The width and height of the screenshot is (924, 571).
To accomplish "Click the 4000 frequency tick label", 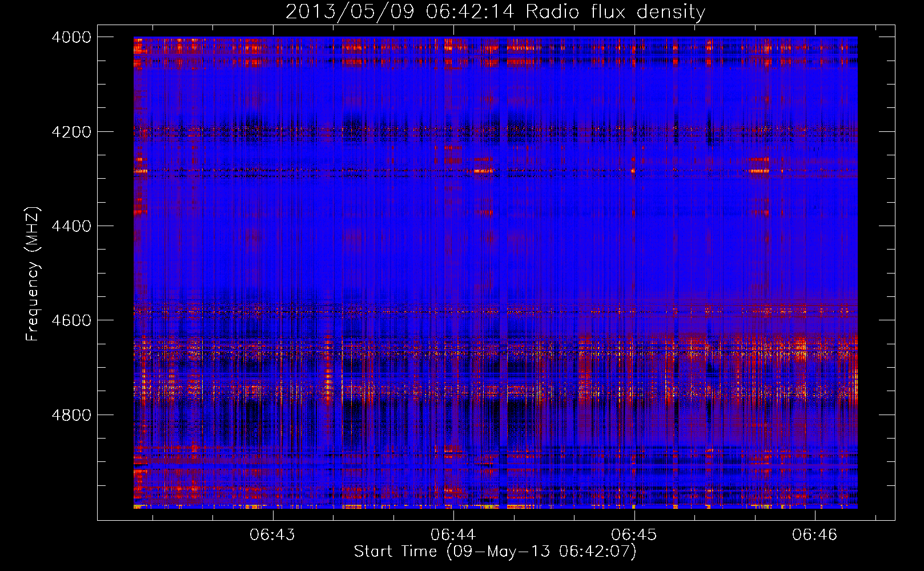I will click(71, 37).
